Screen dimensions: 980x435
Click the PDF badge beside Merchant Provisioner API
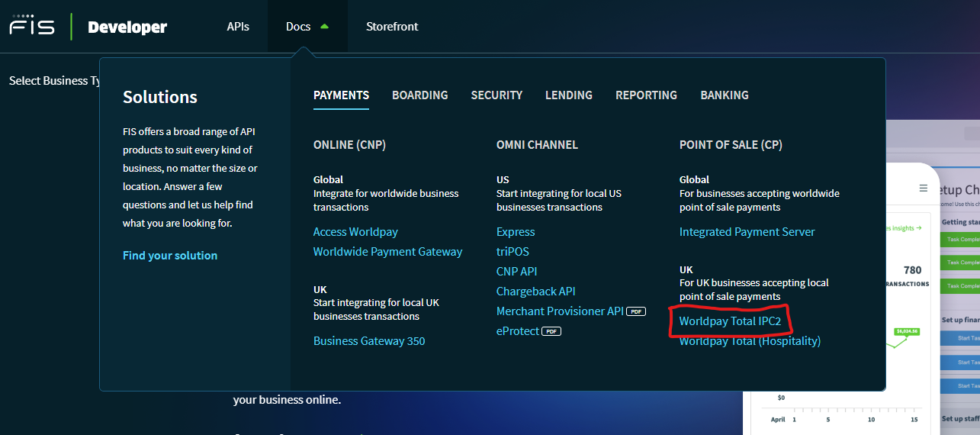pos(636,311)
